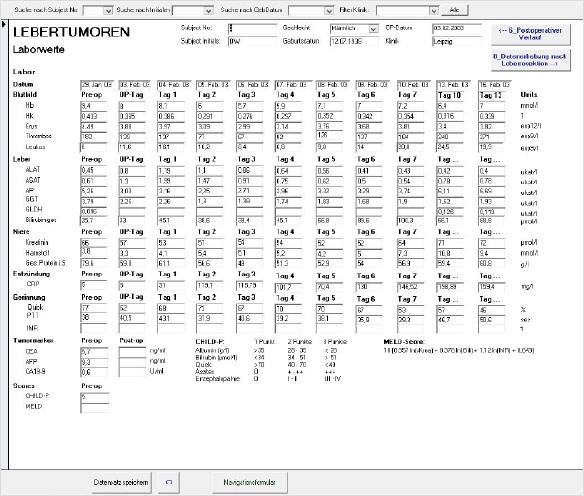The width and height of the screenshot is (584, 496).
Task: Select the record selector arrow at left edge
Action: (4, 25)
